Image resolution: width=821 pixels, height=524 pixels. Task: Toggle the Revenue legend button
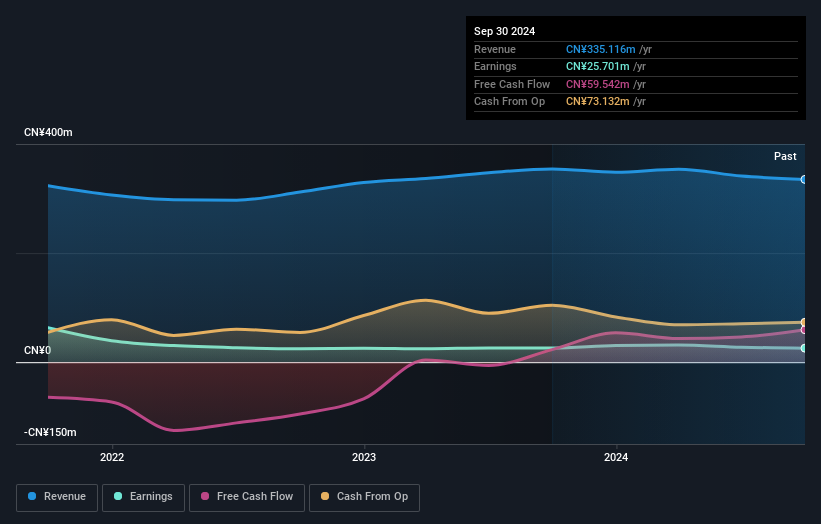pos(57,497)
